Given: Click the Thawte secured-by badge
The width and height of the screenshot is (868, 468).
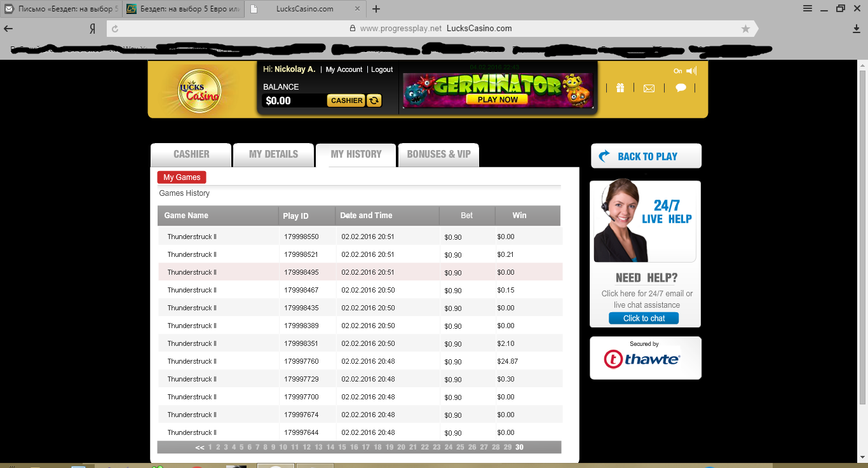Looking at the screenshot, I should tap(646, 358).
